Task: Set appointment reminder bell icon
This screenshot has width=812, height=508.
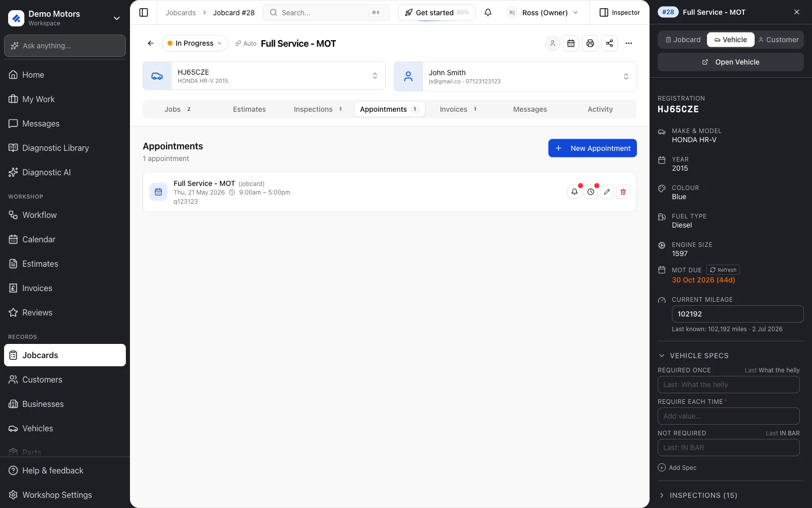Action: coord(574,192)
